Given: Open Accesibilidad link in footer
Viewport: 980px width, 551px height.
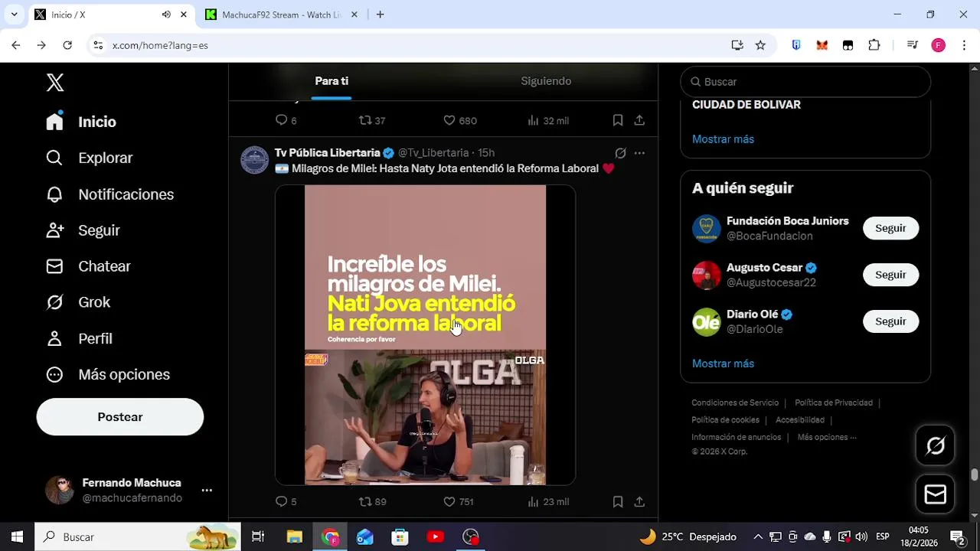Looking at the screenshot, I should (x=800, y=420).
